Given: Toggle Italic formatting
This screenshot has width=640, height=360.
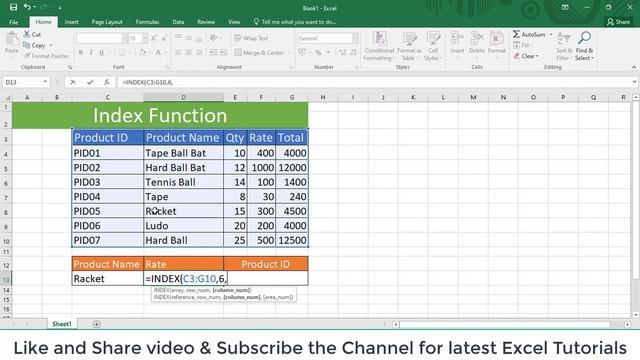Looking at the screenshot, I should point(91,52).
